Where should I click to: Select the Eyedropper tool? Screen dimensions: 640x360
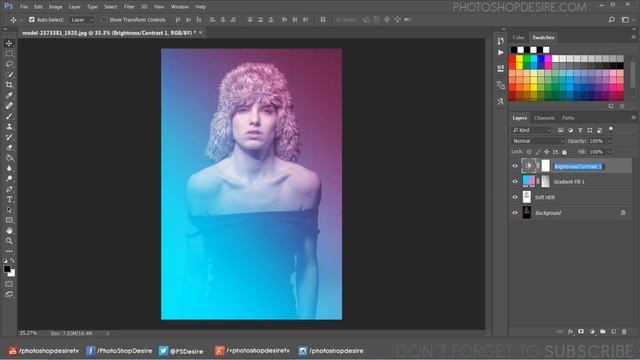(9, 95)
